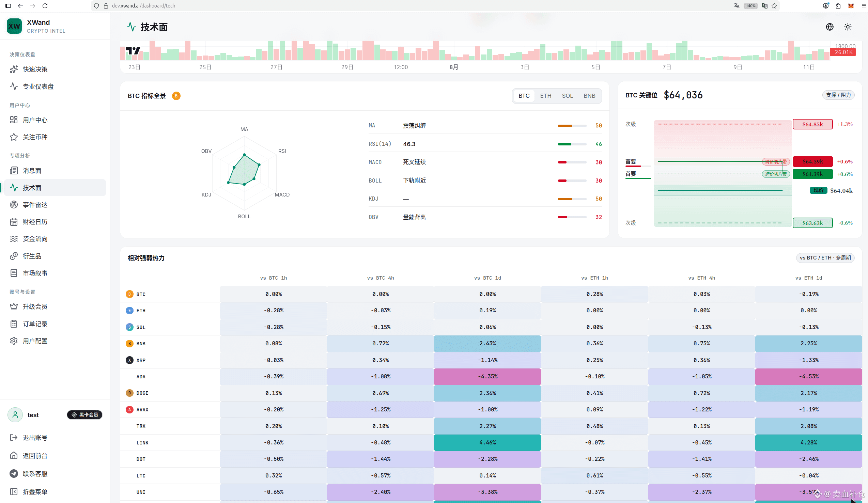Viewport: 868px width, 503px height.
Task: Click the MA score progress bar
Action: point(572,126)
